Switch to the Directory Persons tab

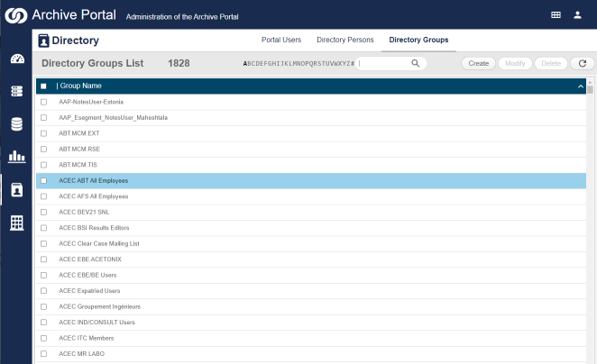(x=345, y=40)
